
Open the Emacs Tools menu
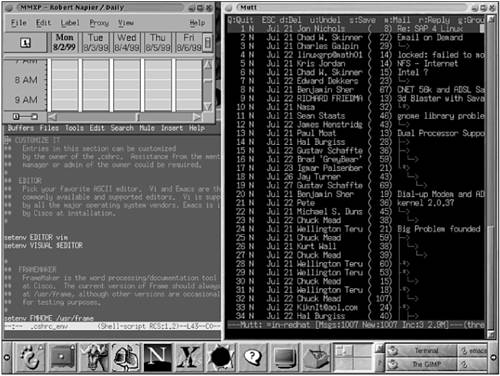click(x=74, y=128)
